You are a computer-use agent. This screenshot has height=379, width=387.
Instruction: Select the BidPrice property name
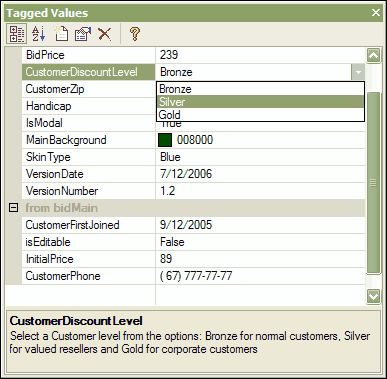(45, 55)
